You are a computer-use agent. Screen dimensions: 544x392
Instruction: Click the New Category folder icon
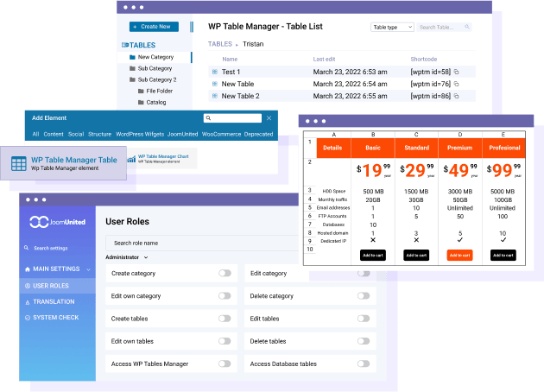pyautogui.click(x=132, y=57)
